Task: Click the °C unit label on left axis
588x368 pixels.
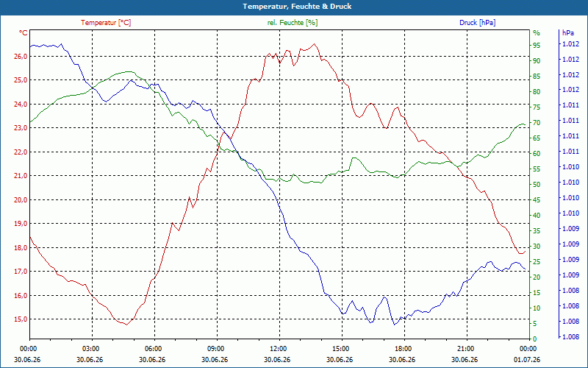Action: (x=24, y=33)
